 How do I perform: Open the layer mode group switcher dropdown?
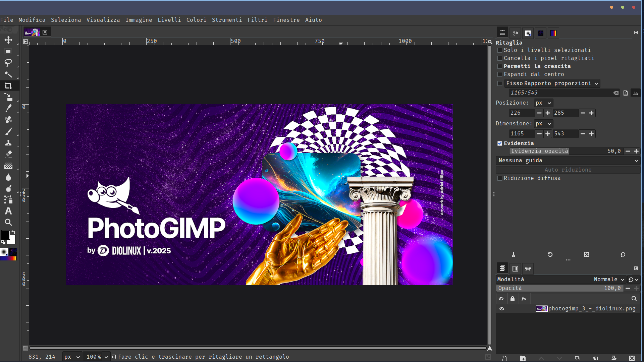pyautogui.click(x=633, y=280)
